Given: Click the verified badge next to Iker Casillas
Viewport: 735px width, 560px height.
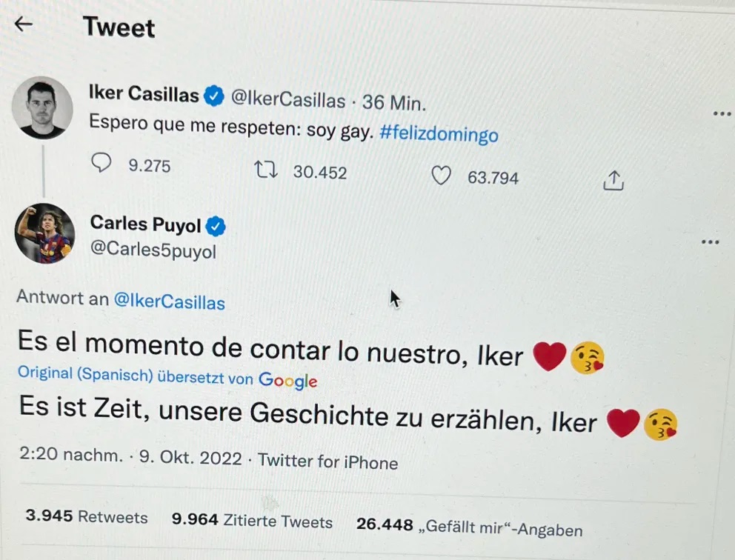Looking at the screenshot, I should [x=214, y=95].
